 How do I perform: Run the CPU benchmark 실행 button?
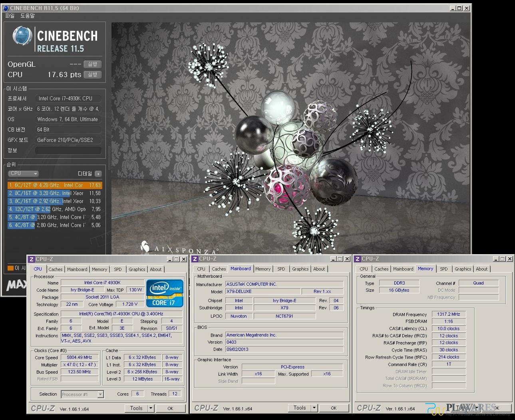tap(92, 74)
